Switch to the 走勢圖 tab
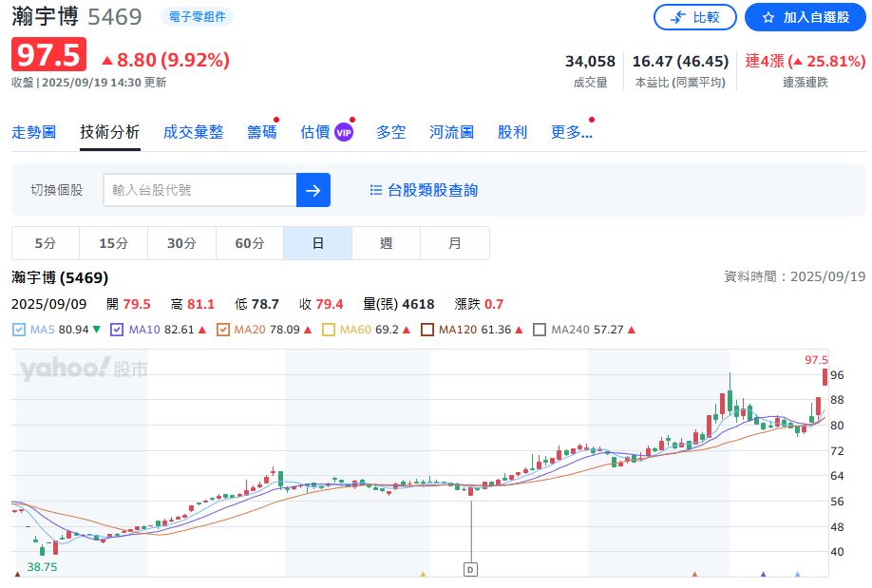The width and height of the screenshot is (872, 588). pos(33,132)
